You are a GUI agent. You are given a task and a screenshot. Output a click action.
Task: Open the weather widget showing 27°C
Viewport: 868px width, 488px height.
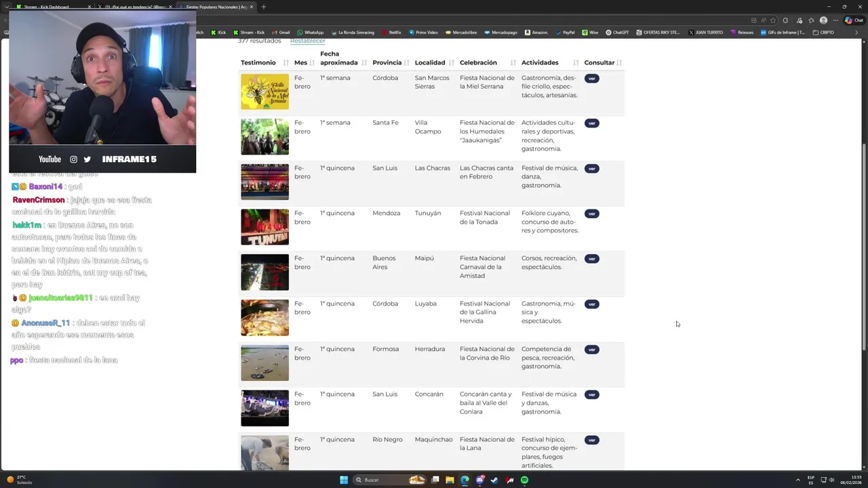coord(19,480)
